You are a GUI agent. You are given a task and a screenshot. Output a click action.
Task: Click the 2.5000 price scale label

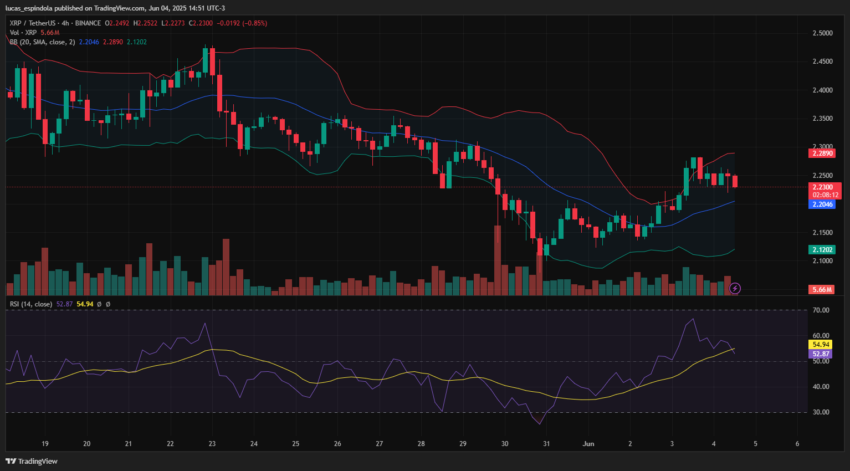click(822, 33)
